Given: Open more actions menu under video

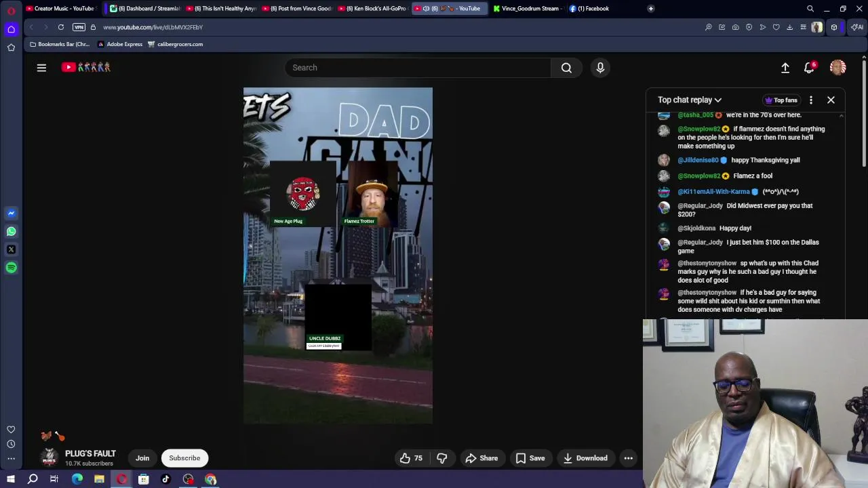Looking at the screenshot, I should tap(629, 458).
